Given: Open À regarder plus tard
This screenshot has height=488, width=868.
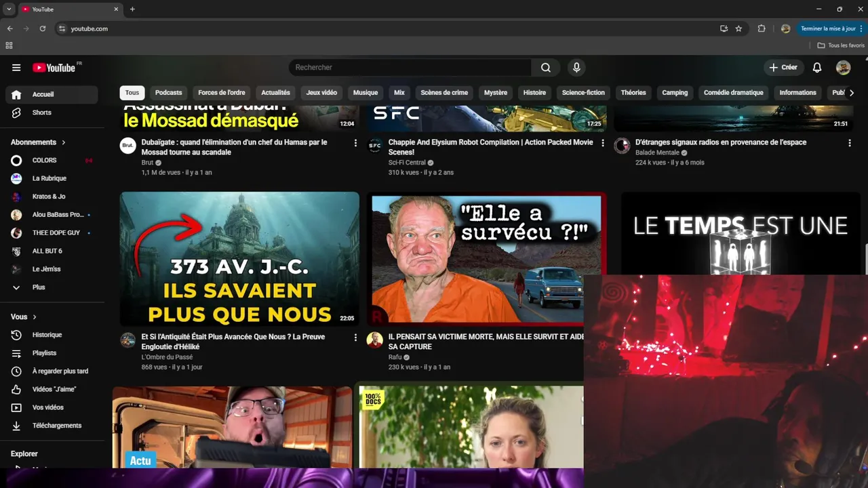Looking at the screenshot, I should coord(52,371).
